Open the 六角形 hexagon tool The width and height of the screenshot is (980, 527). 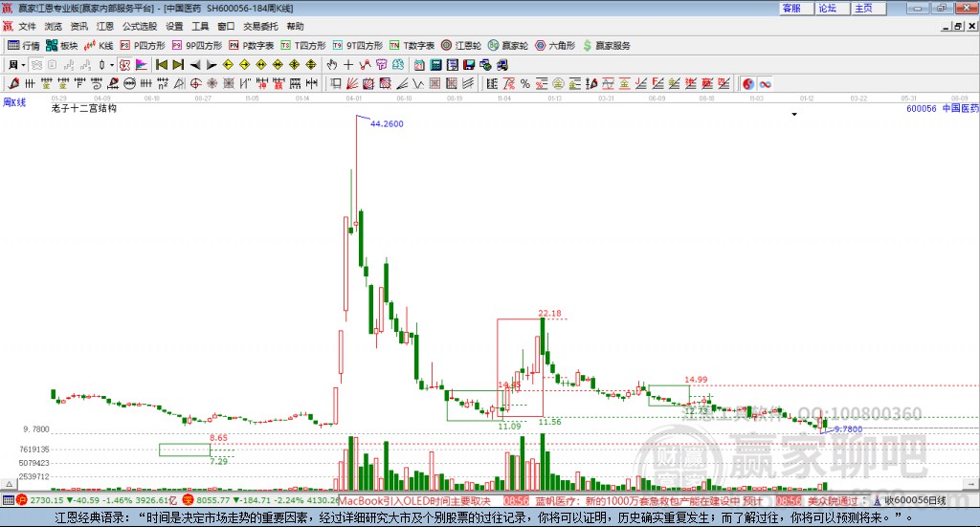[x=555, y=46]
